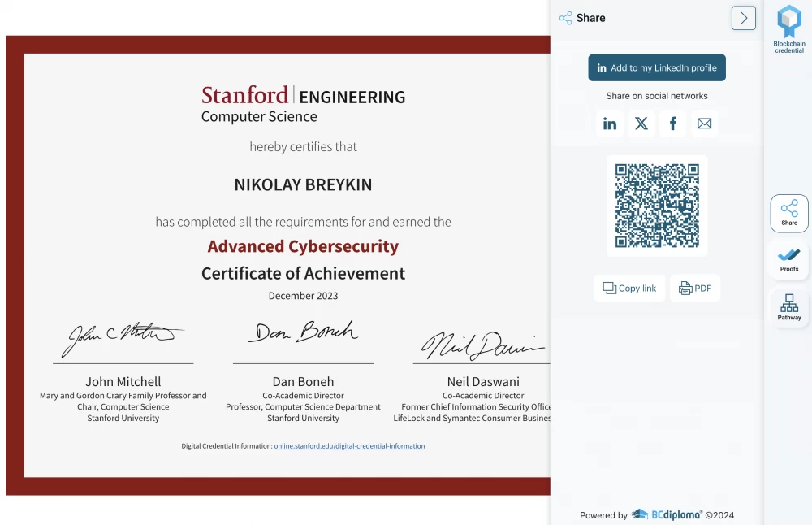Scan area: click the QR code
Screen dimensions: 812x525
pyautogui.click(x=657, y=206)
